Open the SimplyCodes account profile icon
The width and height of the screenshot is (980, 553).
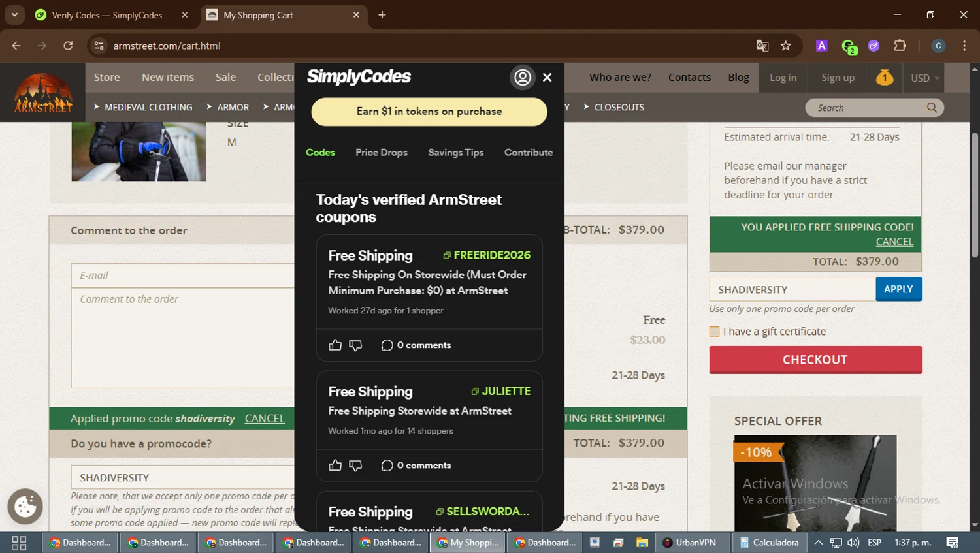(522, 78)
